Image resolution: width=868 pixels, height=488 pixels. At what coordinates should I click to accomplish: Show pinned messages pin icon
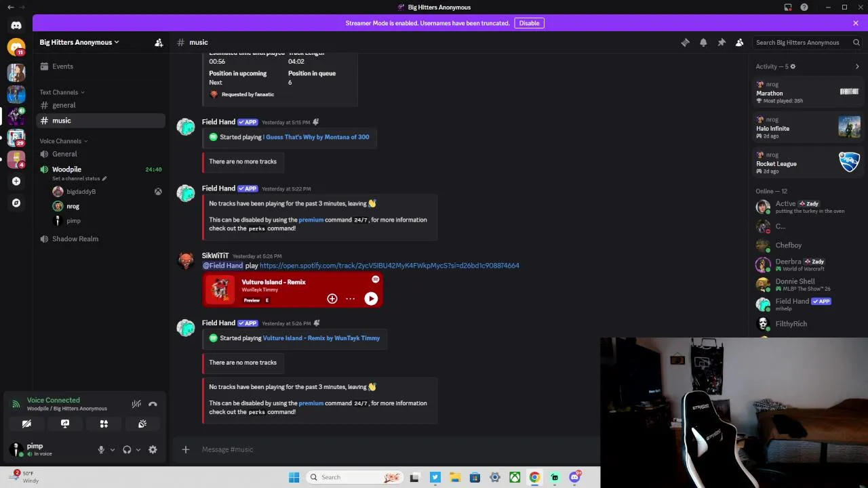(x=722, y=42)
